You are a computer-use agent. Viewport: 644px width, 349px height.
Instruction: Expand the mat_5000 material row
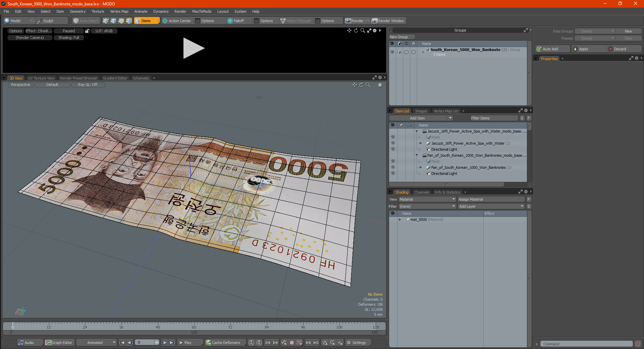click(x=400, y=219)
